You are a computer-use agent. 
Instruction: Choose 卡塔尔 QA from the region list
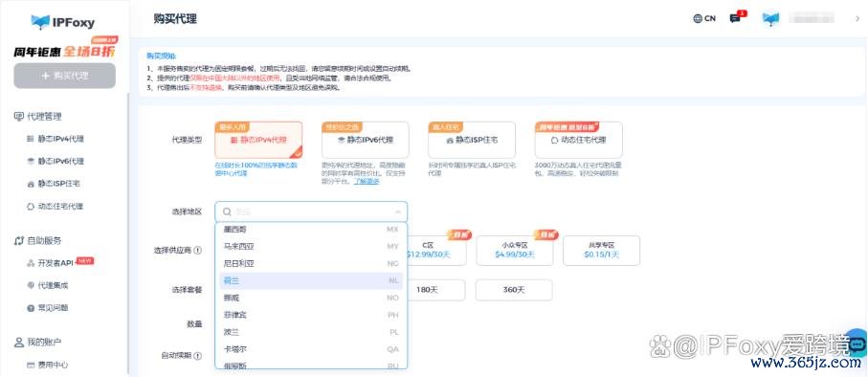pyautogui.click(x=311, y=349)
